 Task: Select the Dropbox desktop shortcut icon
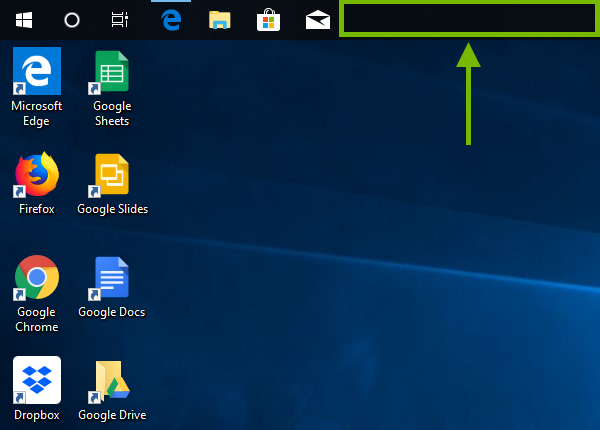(x=37, y=380)
